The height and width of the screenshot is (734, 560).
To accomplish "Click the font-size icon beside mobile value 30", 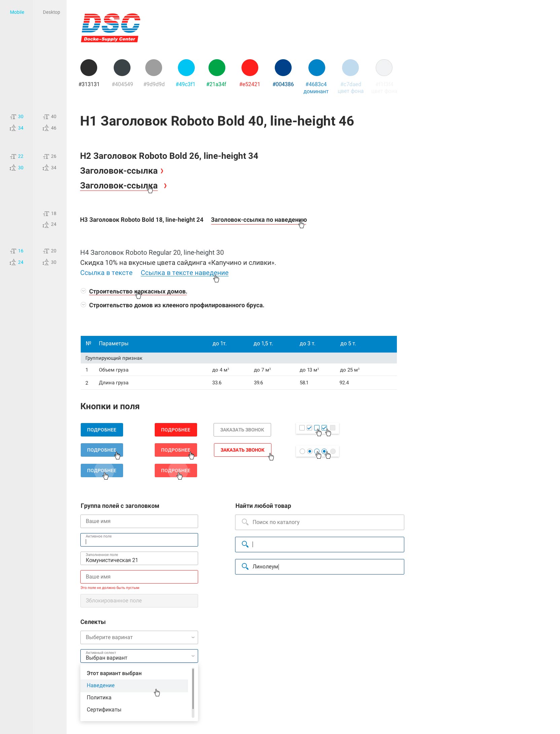I will pos(13,117).
